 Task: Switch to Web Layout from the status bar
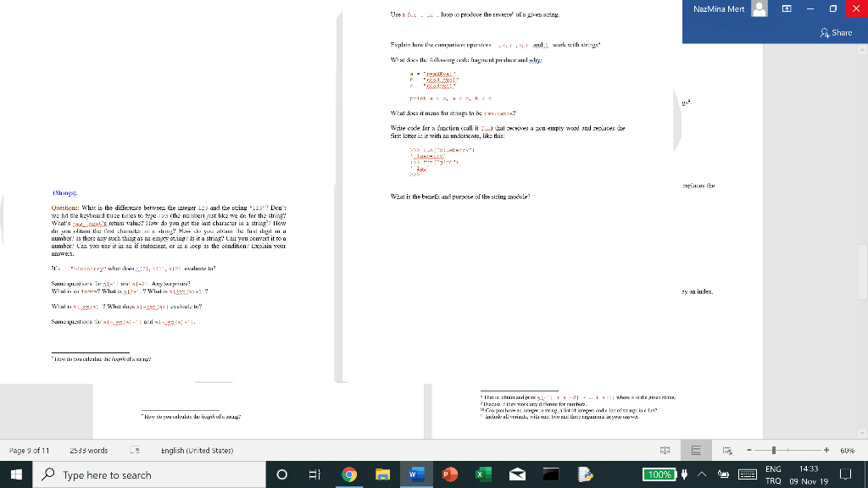pos(726,450)
